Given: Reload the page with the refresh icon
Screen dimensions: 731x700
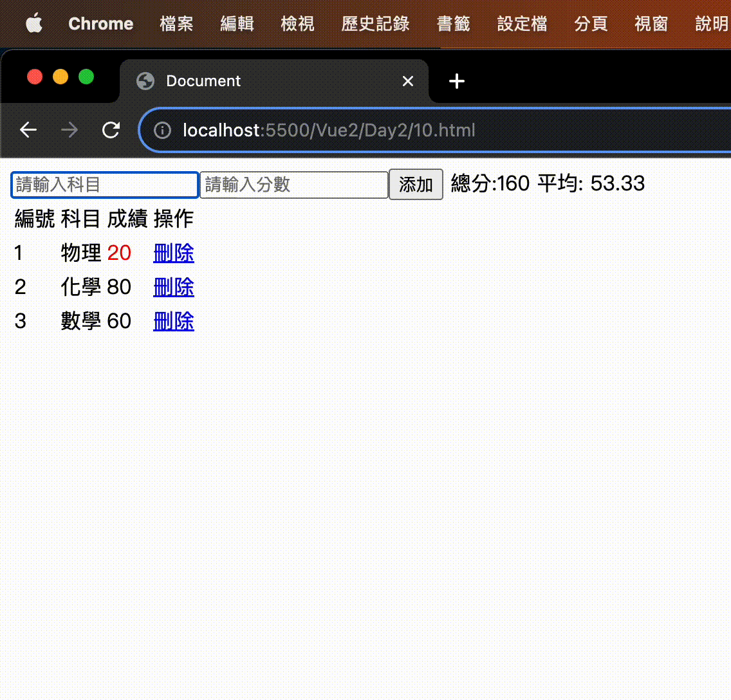Looking at the screenshot, I should pos(111,130).
